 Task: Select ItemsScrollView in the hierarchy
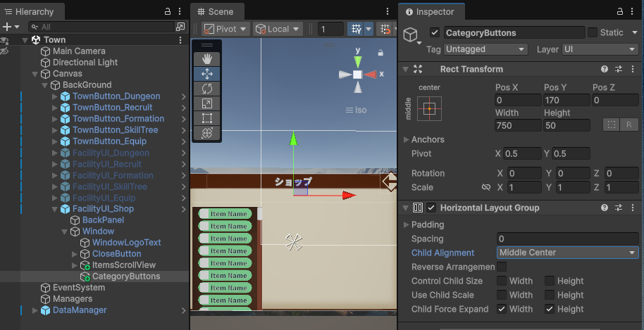(x=124, y=265)
